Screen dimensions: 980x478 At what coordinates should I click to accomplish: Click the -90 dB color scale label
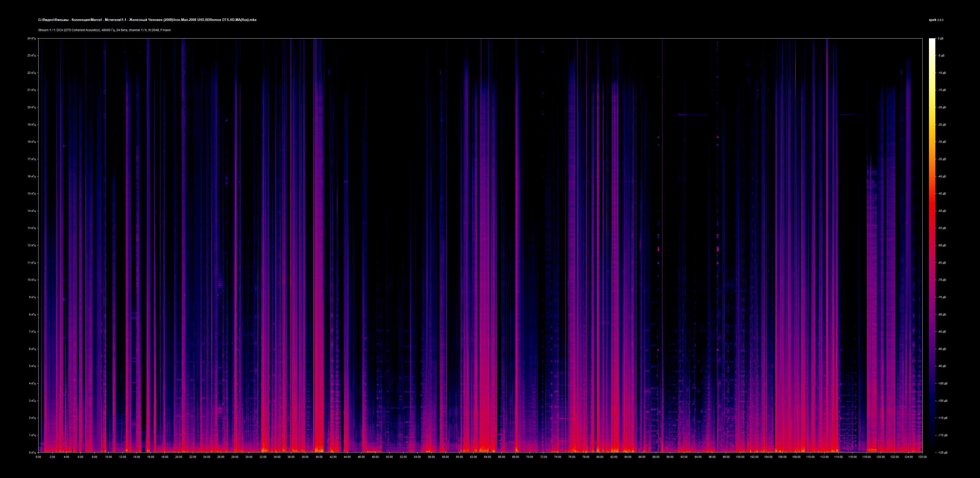(x=942, y=349)
